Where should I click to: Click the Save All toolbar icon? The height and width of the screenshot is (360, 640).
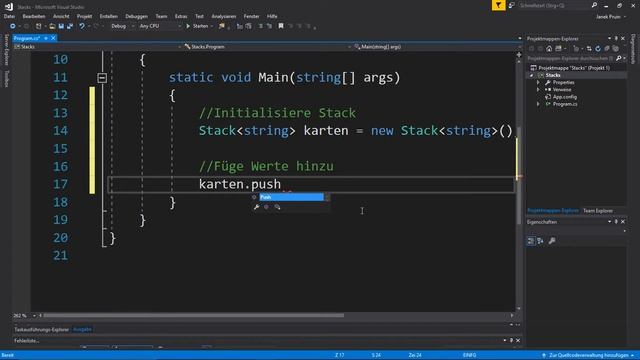[70, 26]
